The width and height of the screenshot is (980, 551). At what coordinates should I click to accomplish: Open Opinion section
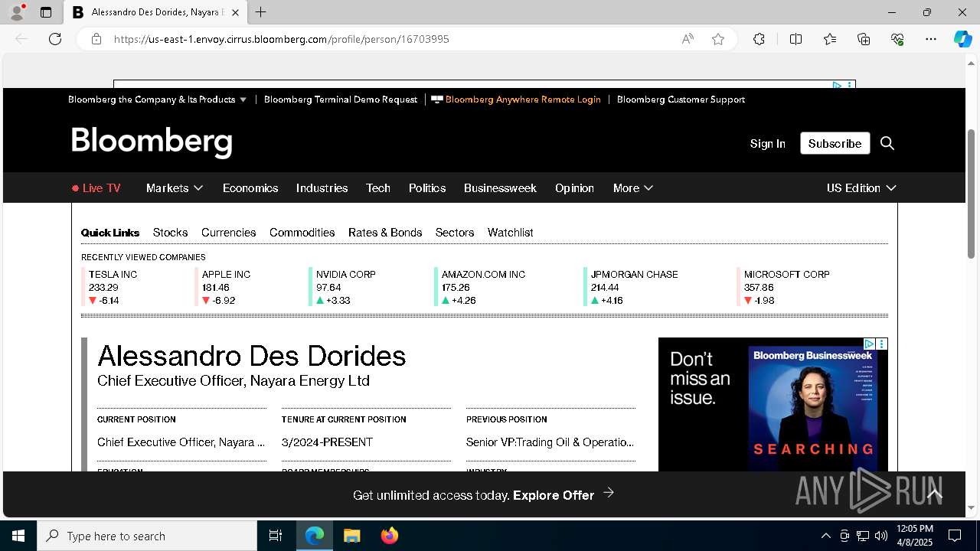click(x=574, y=188)
